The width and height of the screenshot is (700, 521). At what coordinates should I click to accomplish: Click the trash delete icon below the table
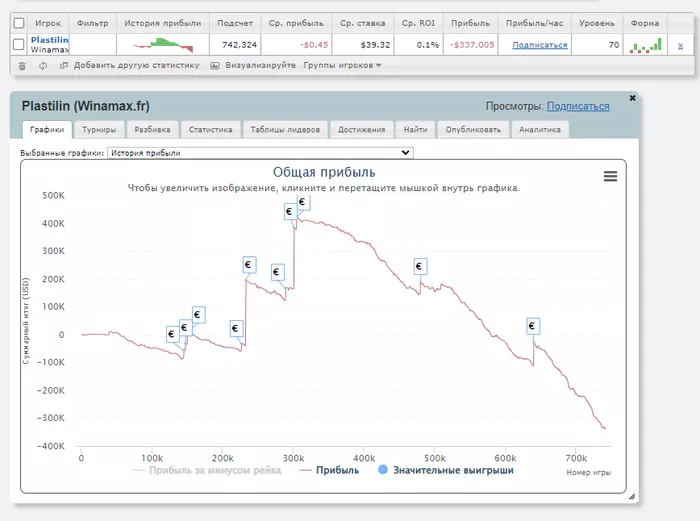22,65
